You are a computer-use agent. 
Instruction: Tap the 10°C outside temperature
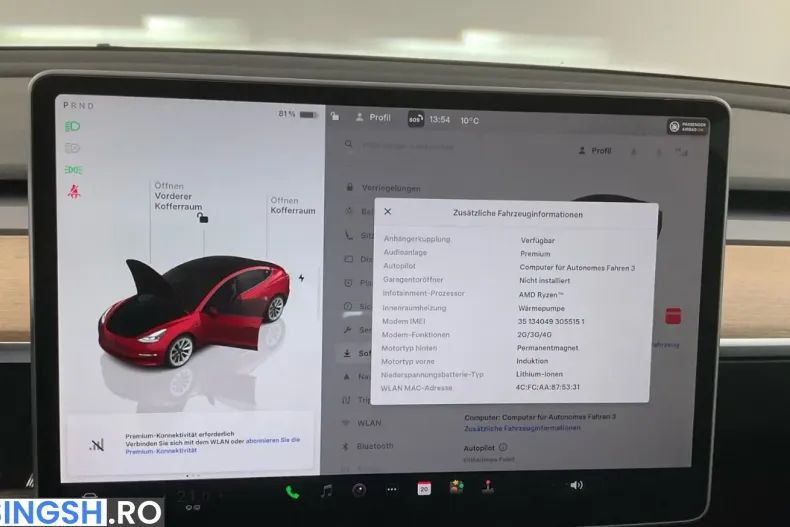click(469, 120)
